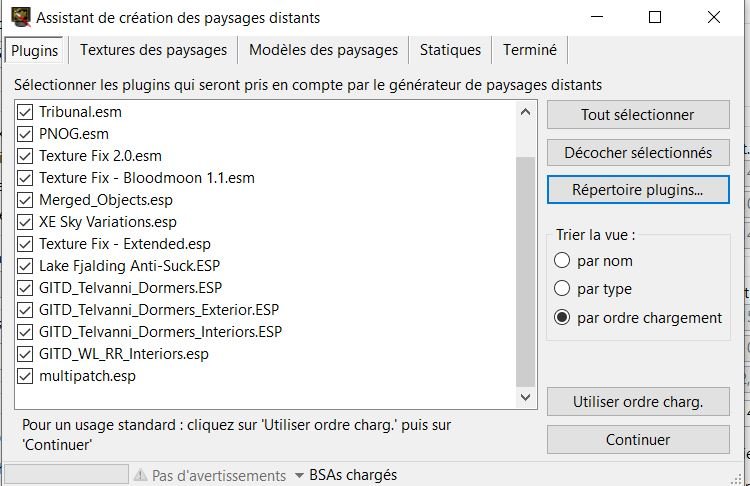
Task: Open the Statiques tab
Action: (450, 49)
